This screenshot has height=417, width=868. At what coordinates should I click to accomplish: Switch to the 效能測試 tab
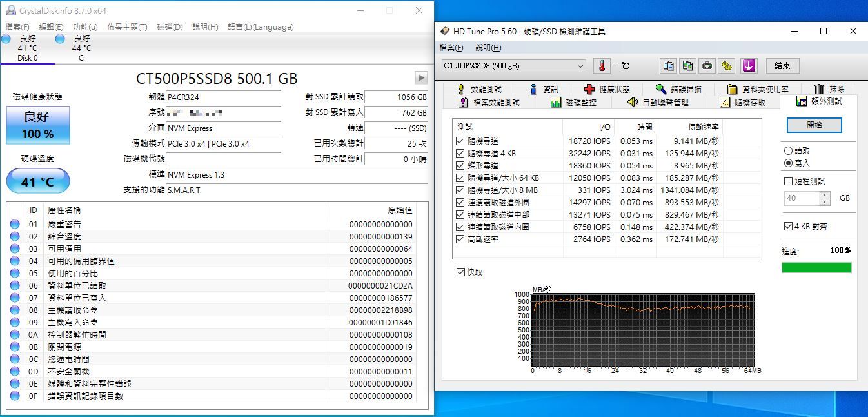pos(478,89)
